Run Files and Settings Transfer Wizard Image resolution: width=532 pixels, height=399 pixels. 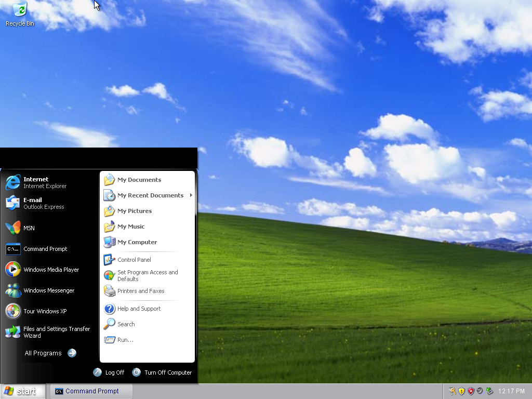(x=49, y=332)
